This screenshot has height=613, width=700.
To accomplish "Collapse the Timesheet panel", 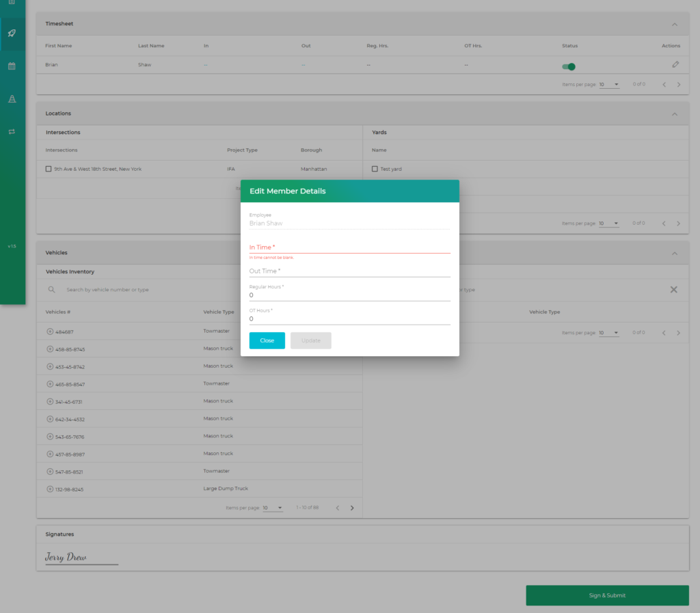I will 674,25.
